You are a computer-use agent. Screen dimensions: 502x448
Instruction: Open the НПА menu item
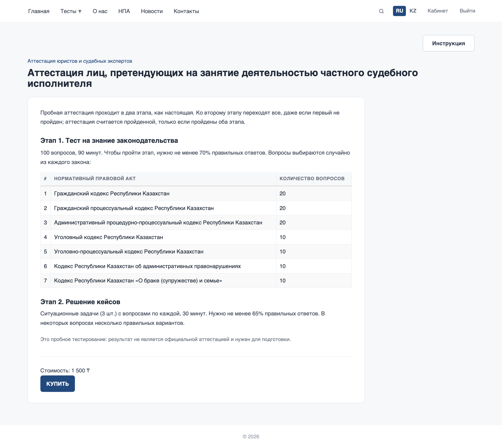point(124,11)
